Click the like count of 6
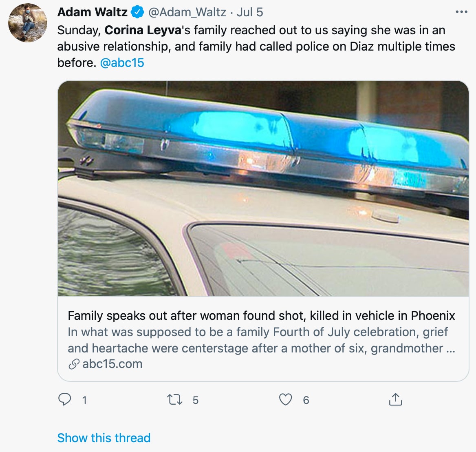Viewport: 476px width, 452px height. (306, 400)
